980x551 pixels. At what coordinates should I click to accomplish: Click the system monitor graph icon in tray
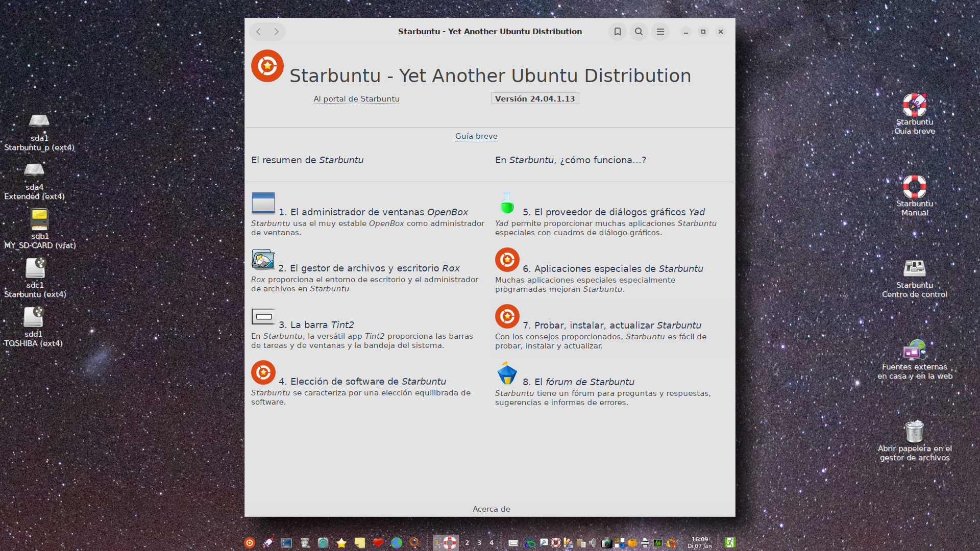pos(658,543)
